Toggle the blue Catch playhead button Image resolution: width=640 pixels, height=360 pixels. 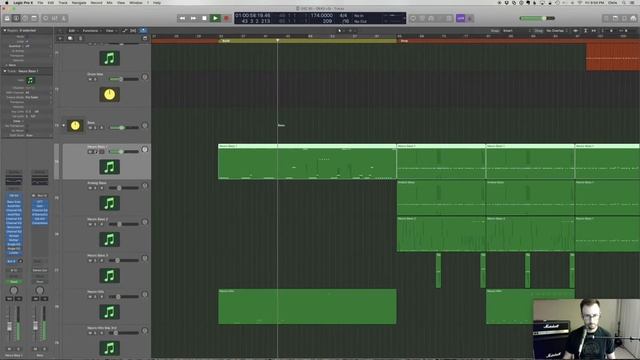pyautogui.click(x=143, y=31)
